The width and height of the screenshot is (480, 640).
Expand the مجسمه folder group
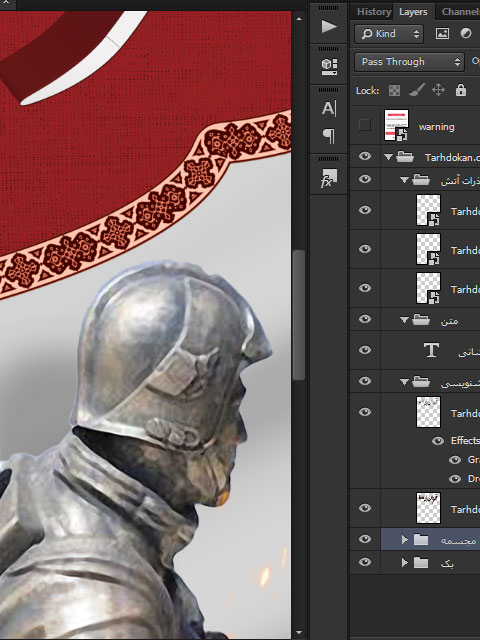[x=404, y=540]
